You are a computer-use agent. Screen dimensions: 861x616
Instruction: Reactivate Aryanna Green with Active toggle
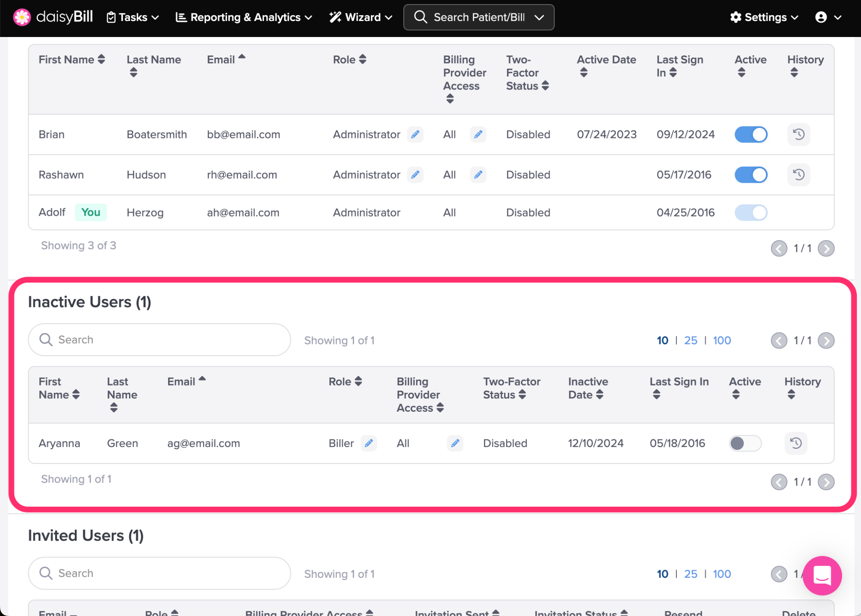coord(745,443)
